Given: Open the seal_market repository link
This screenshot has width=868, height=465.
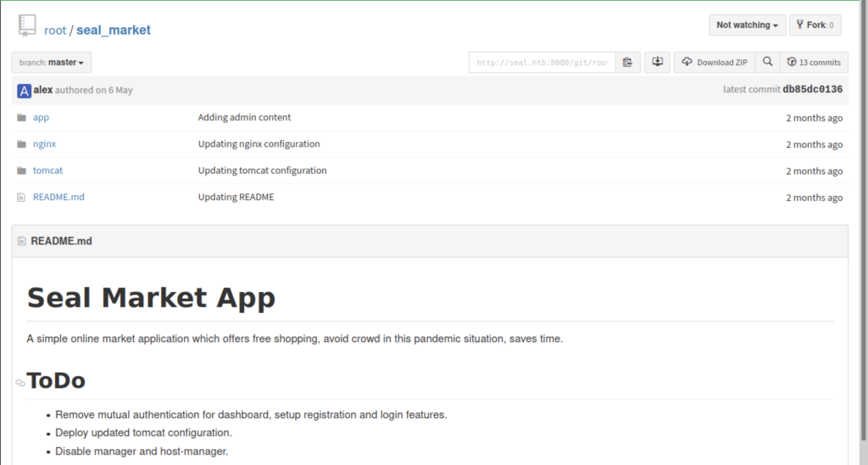Looking at the screenshot, I should pos(114,31).
